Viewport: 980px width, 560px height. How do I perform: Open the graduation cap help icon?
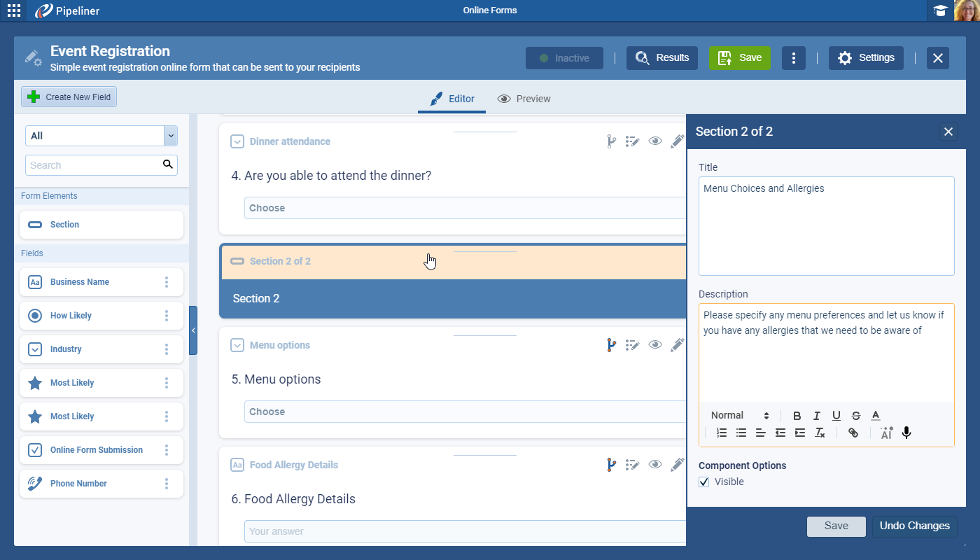[940, 10]
